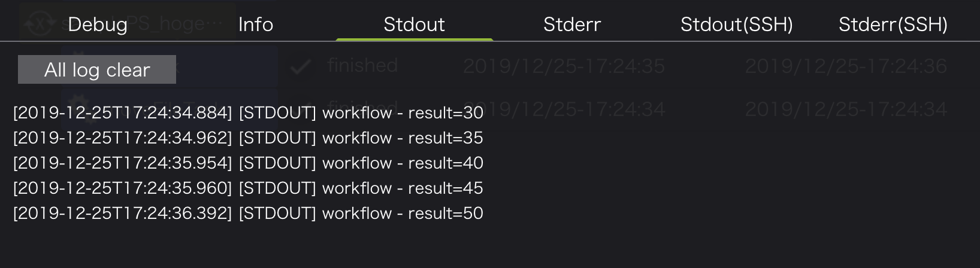Click the last log entry result=50
Viewport: 980px width, 268px height.
248,213
